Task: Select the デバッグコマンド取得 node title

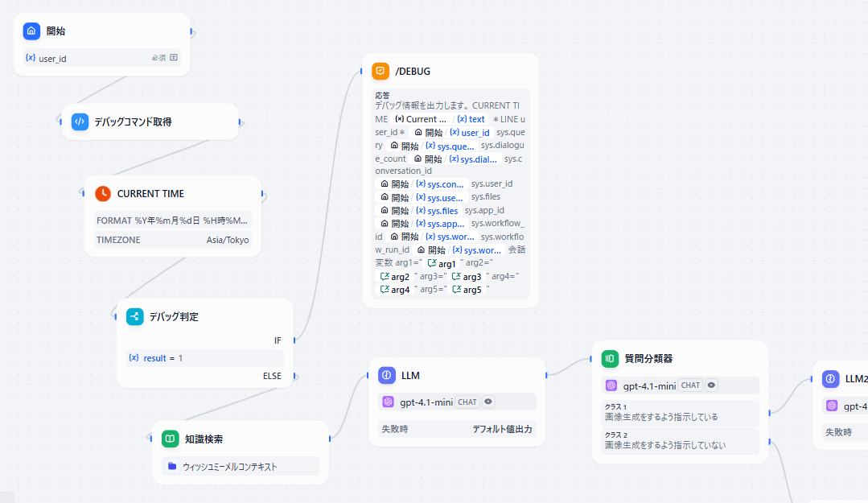Action: (x=133, y=122)
